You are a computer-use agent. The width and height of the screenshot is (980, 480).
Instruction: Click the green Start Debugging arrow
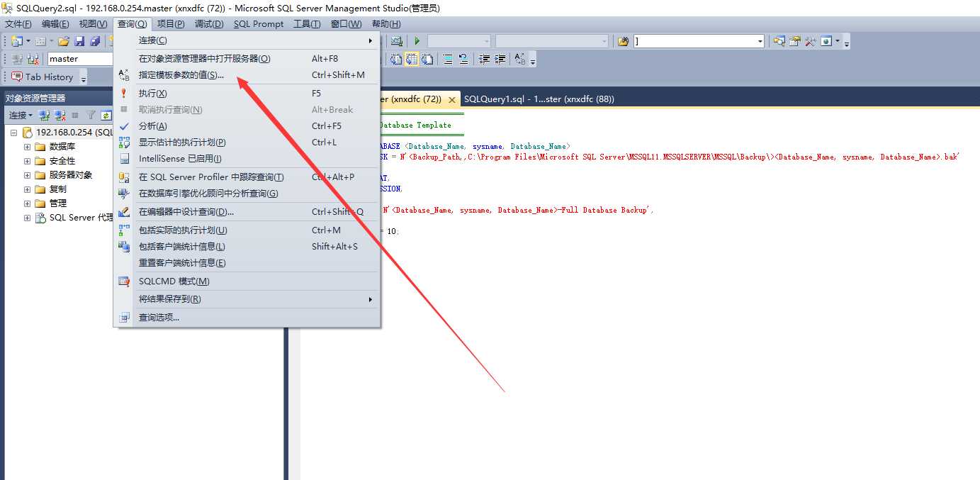pos(417,41)
